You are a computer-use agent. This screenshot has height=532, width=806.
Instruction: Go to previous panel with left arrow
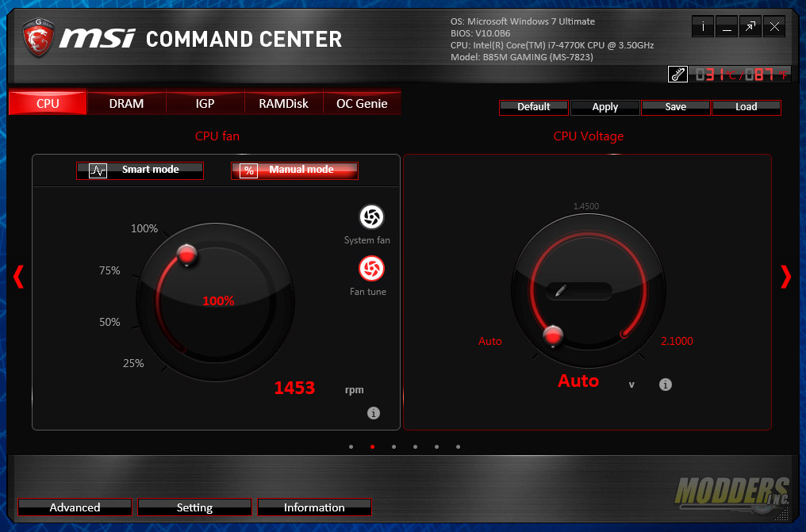point(18,276)
